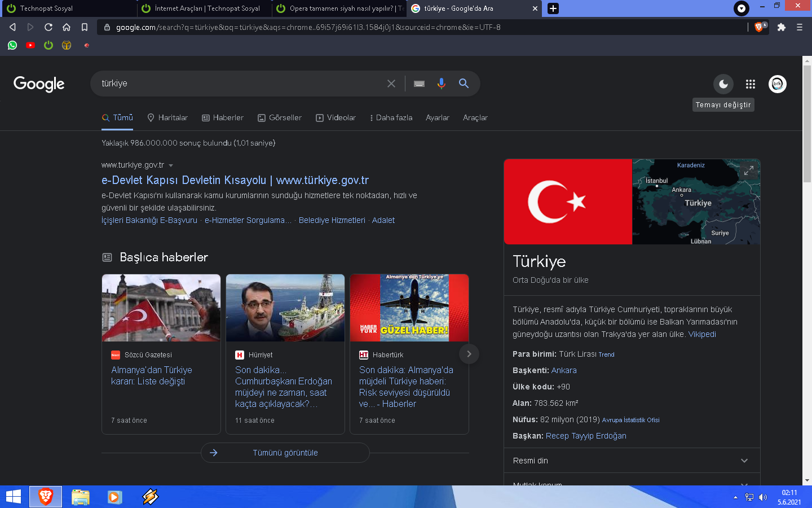The image size is (812, 508).
Task: Click the Brave Shields lion icon
Action: (x=759, y=27)
